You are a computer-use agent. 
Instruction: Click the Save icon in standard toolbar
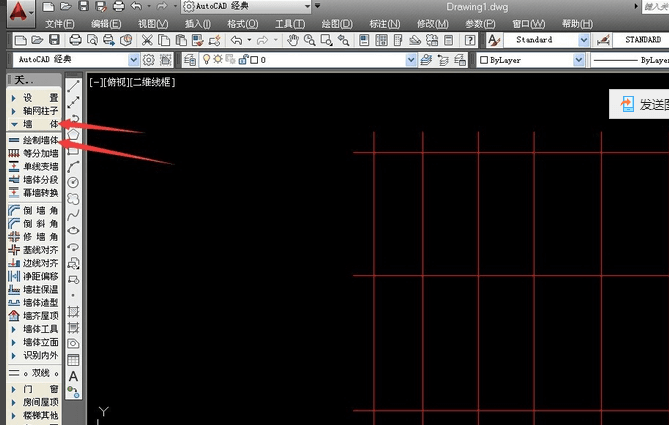[x=54, y=40]
